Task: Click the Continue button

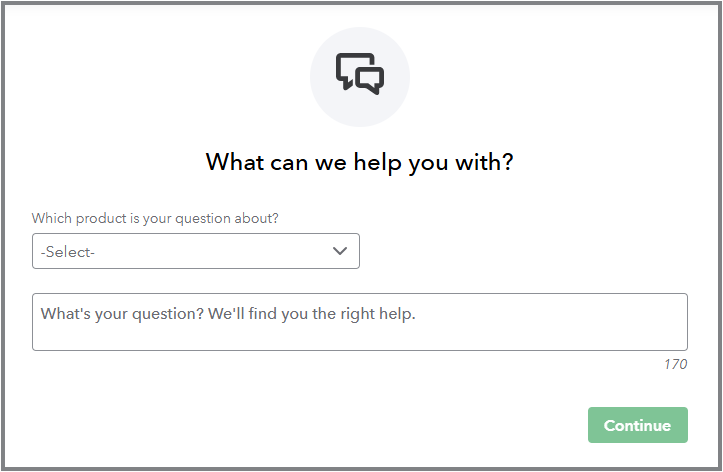Action: point(637,425)
